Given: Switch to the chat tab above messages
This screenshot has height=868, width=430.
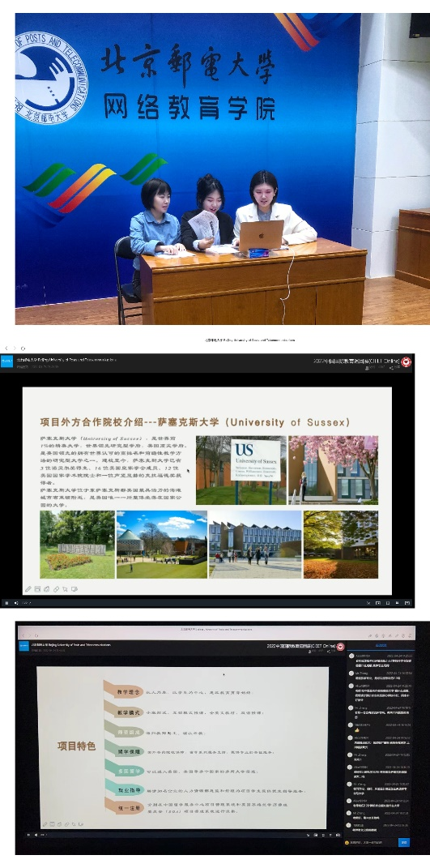Looking at the screenshot, I should pyautogui.click(x=381, y=645).
